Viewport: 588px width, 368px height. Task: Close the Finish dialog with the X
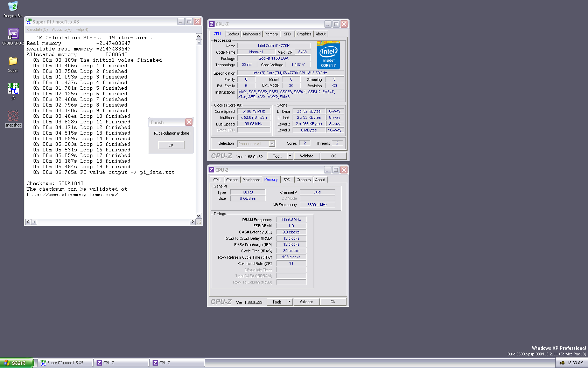point(189,122)
